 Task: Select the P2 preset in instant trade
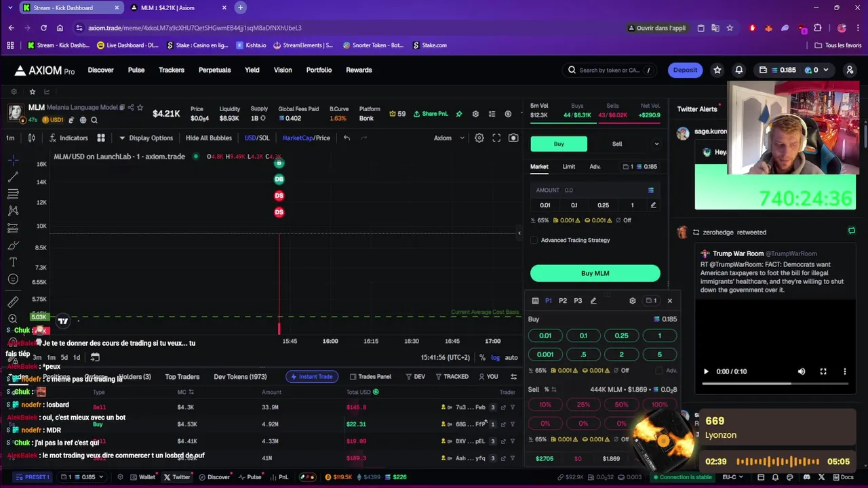point(563,300)
